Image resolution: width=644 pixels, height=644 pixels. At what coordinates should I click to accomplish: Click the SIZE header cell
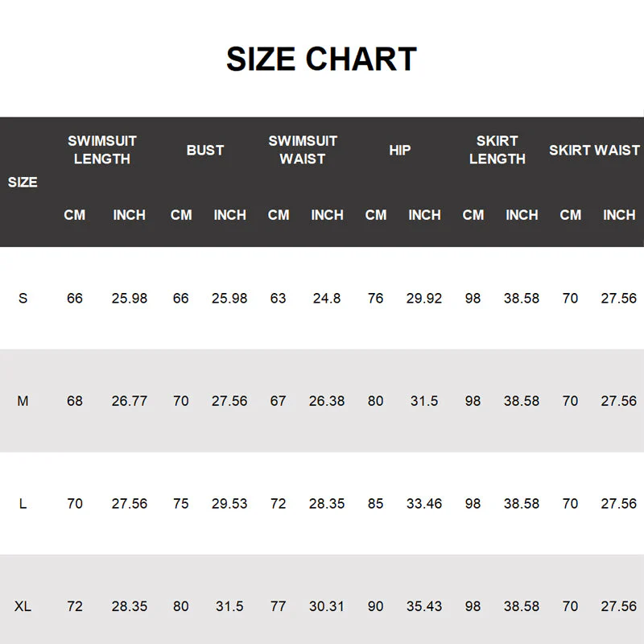click(x=23, y=182)
